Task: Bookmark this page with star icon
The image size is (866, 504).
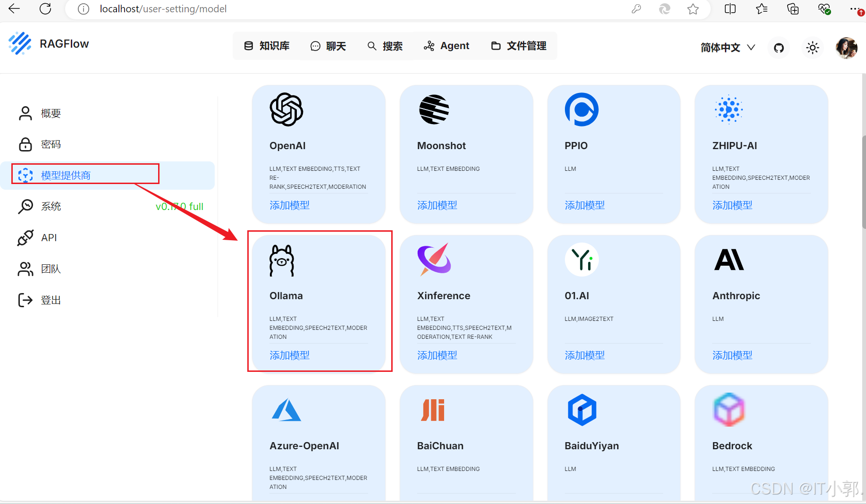Action: click(693, 9)
